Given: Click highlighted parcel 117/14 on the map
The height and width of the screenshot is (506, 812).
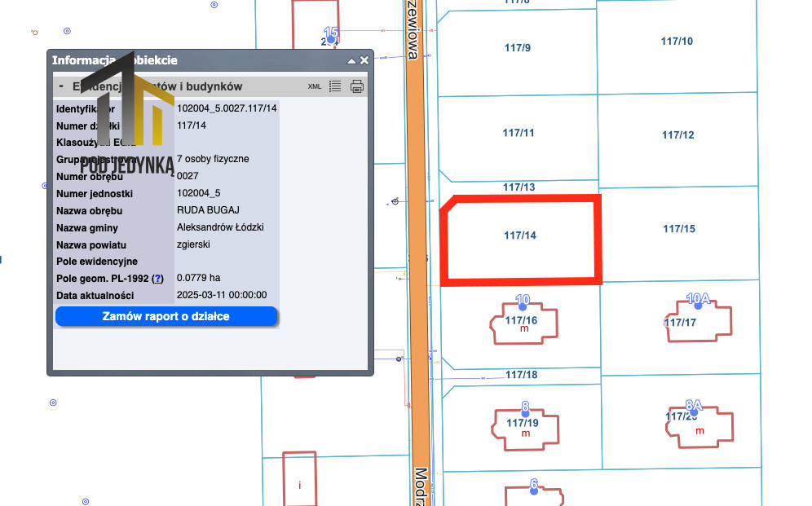Looking at the screenshot, I should (520, 235).
